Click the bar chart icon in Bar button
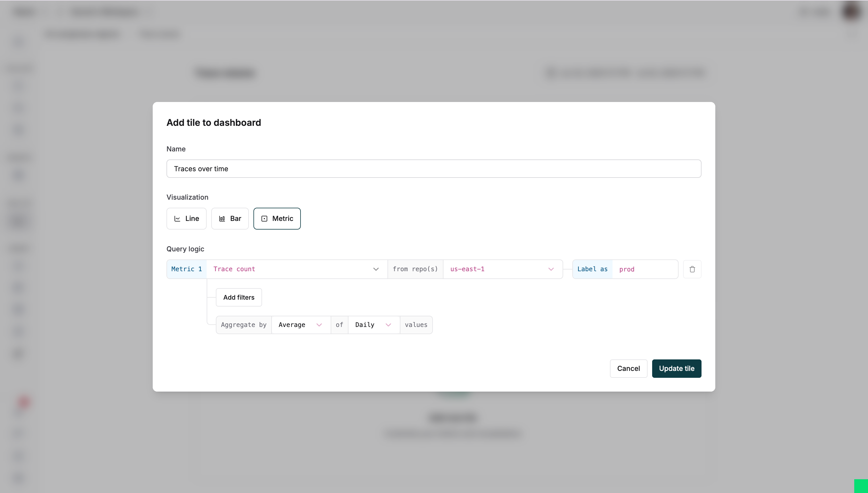 point(222,218)
